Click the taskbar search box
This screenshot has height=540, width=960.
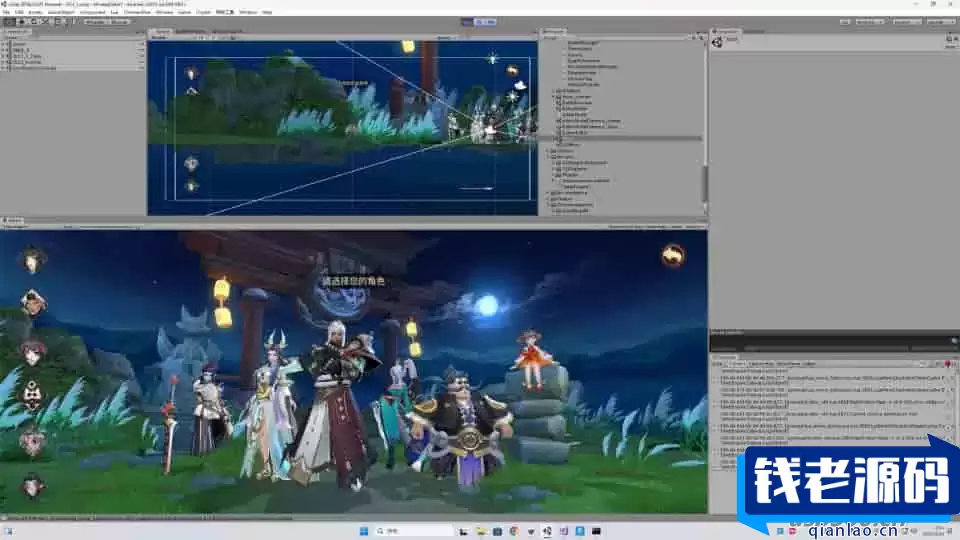tap(414, 531)
